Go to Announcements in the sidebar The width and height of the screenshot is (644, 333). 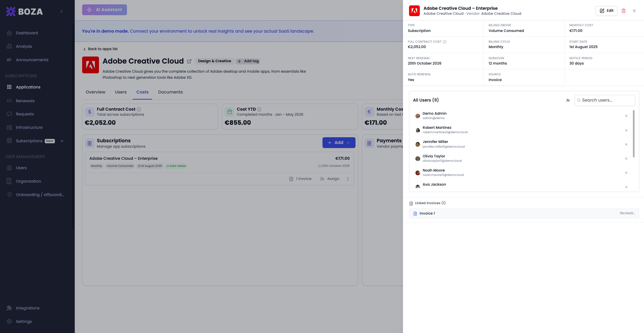click(32, 60)
